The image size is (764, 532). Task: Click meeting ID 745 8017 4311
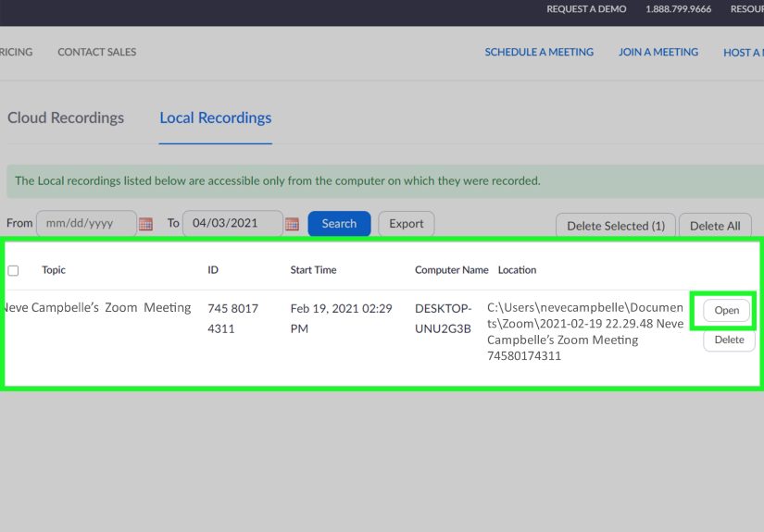pos(232,318)
